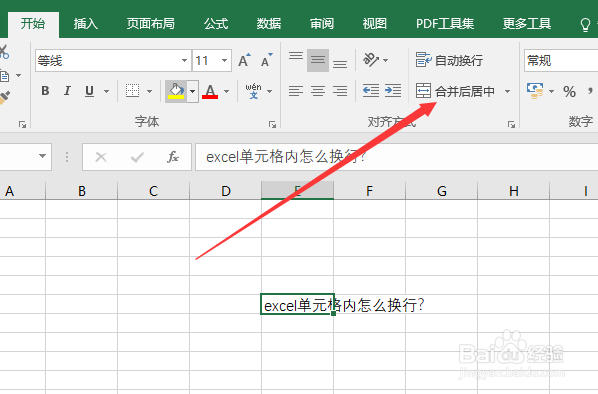The height and width of the screenshot is (394, 598).
Task: Switch to 审阅 tab
Action: click(322, 24)
